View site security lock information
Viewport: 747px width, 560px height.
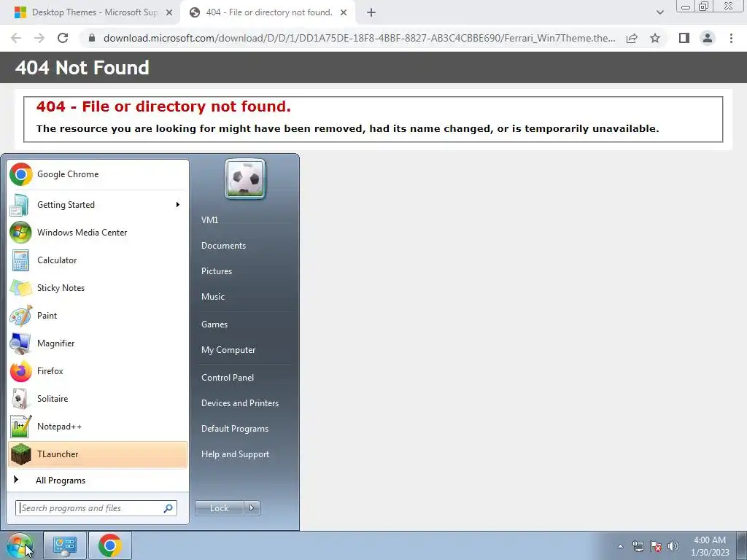click(92, 38)
